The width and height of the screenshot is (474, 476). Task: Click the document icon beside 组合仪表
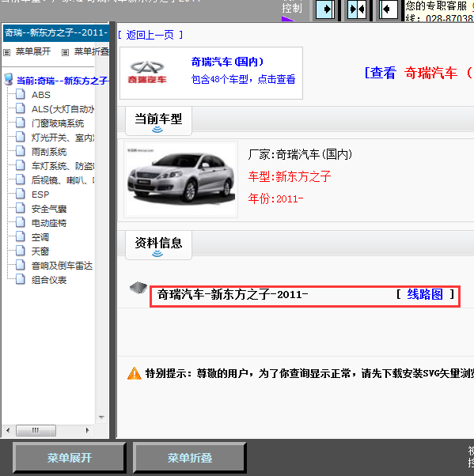coord(21,278)
